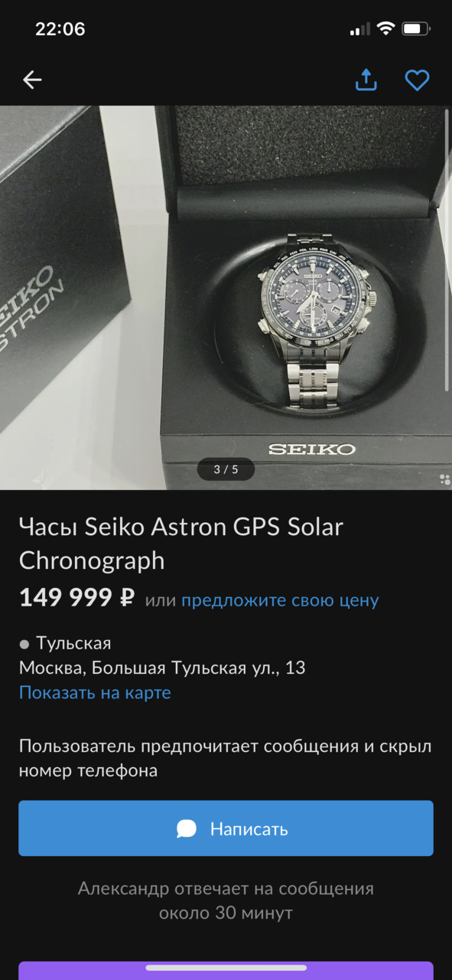Select the address Москва, Большая Тульская ул., 13
This screenshot has height=980, width=452.
coord(162,668)
